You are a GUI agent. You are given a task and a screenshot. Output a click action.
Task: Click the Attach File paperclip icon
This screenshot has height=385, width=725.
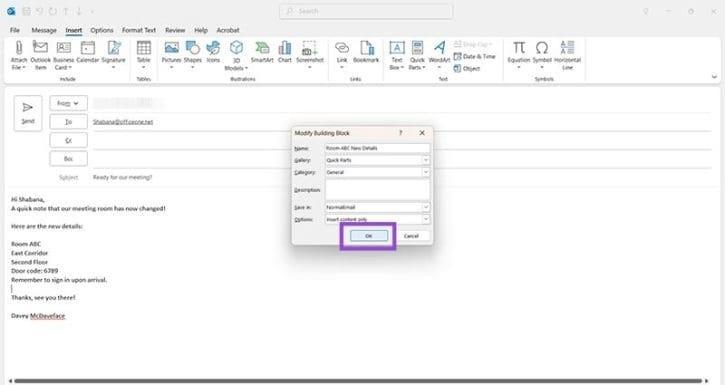coord(18,48)
